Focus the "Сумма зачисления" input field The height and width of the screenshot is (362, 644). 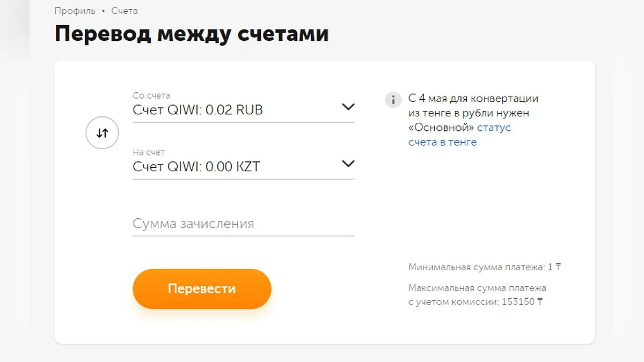coord(243,224)
